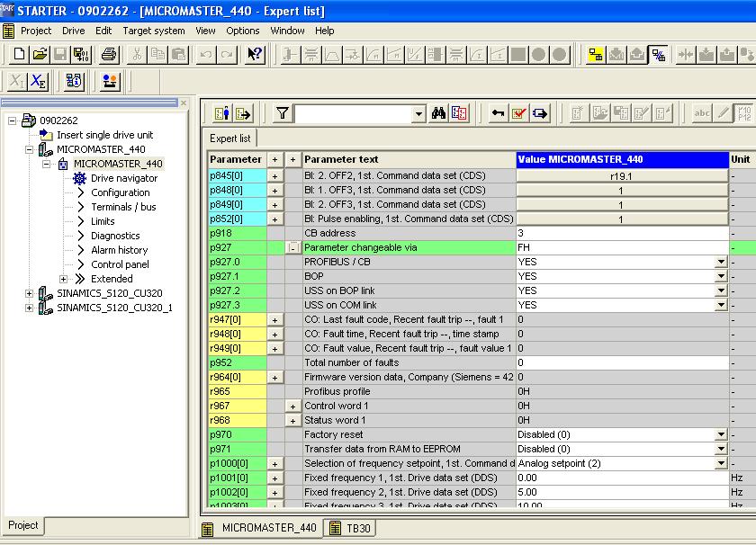Viewport: 756px width, 545px height.
Task: Click the binoculars search icon
Action: [x=438, y=113]
